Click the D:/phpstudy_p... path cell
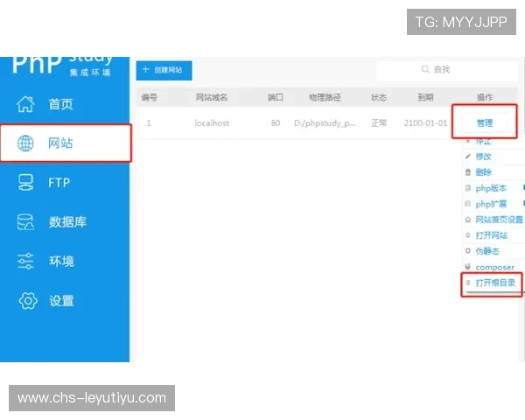 coord(325,123)
